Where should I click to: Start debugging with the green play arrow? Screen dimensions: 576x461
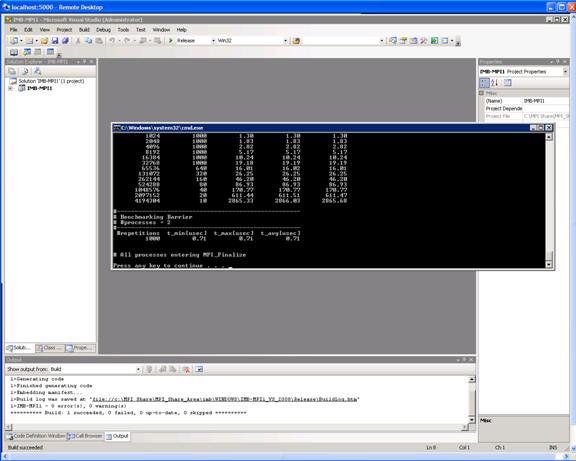[171, 40]
